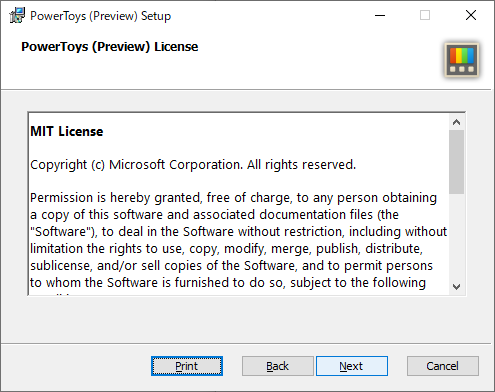Click the license scrollbar up arrow

pyautogui.click(x=456, y=122)
